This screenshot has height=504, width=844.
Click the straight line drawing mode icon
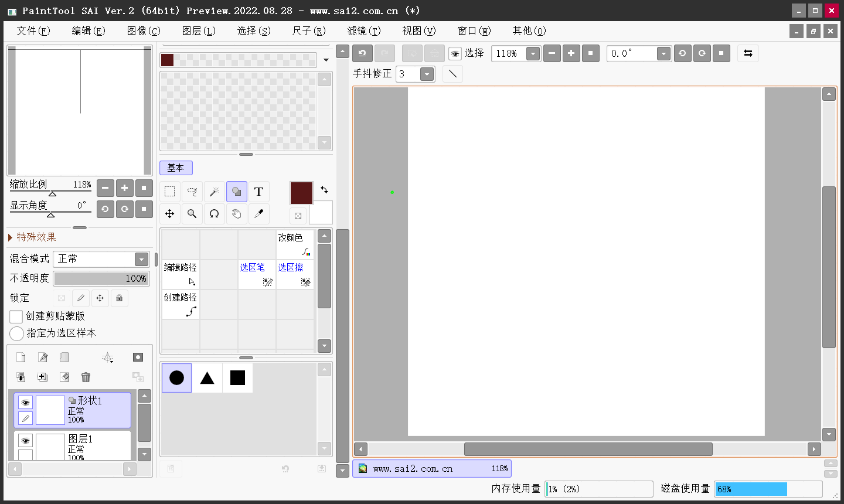click(x=452, y=74)
